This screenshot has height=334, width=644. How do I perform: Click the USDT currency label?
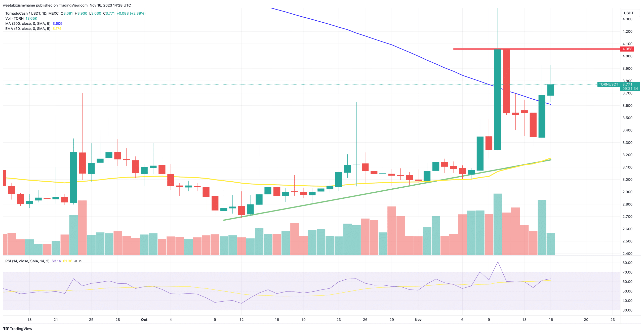(x=628, y=13)
